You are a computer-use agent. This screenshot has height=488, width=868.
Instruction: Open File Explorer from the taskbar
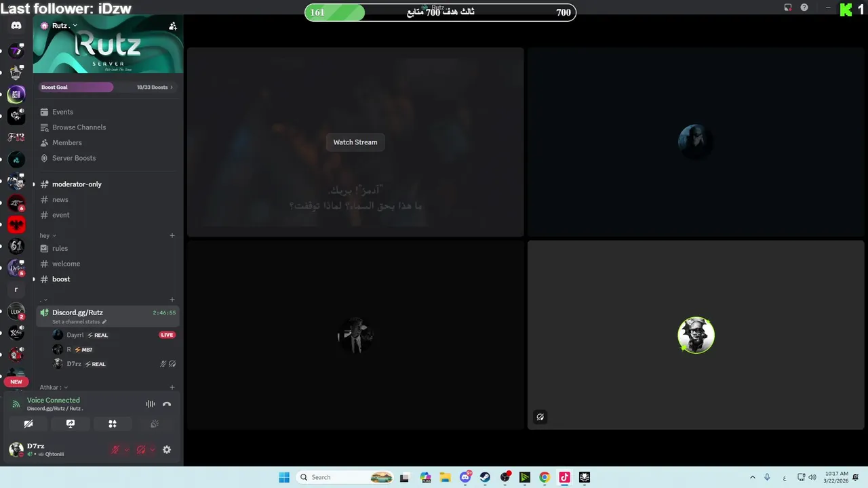point(445,477)
